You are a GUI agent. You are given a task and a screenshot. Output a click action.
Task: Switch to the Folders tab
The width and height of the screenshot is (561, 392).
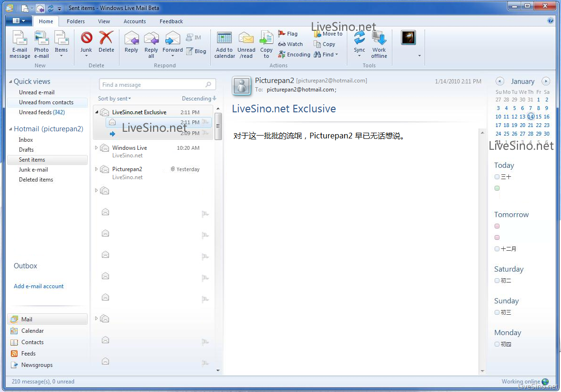click(x=76, y=21)
